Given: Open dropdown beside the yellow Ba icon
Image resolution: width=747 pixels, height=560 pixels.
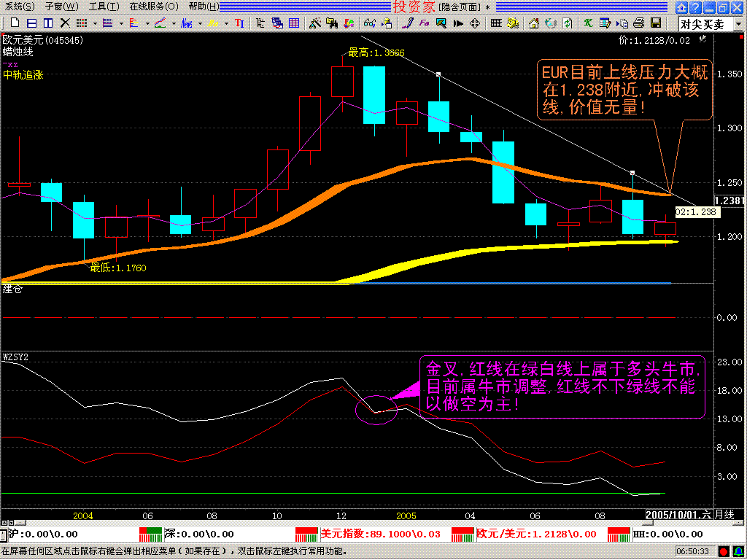Looking at the screenshot, I should 226,23.
